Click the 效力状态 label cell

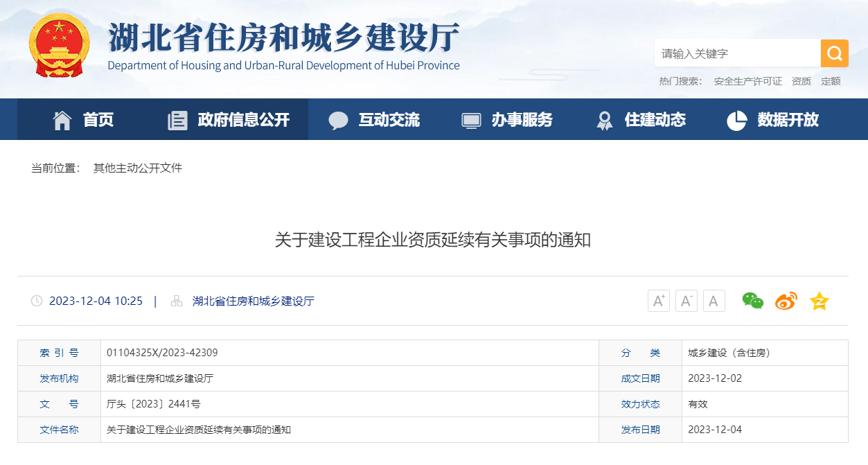click(x=641, y=404)
